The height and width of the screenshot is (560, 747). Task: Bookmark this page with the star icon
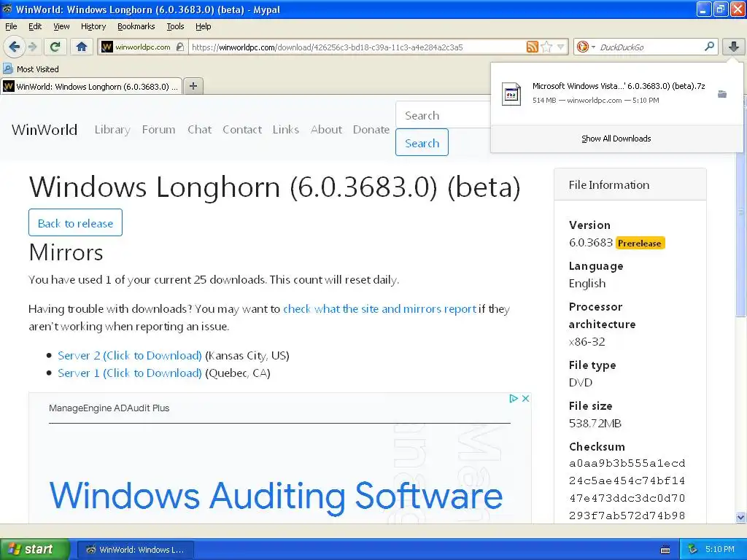click(546, 47)
